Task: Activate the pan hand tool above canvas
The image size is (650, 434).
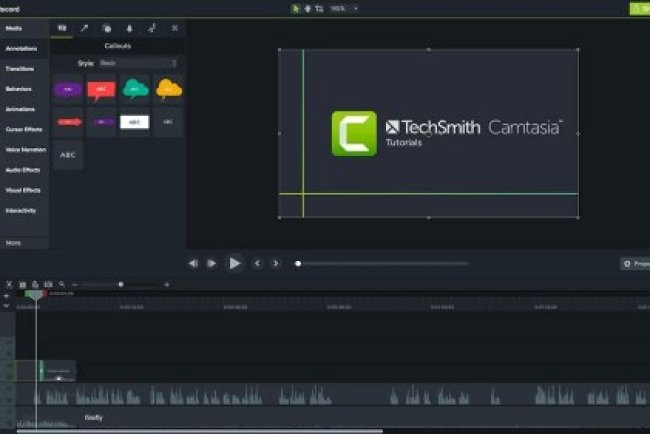Action: click(307, 8)
